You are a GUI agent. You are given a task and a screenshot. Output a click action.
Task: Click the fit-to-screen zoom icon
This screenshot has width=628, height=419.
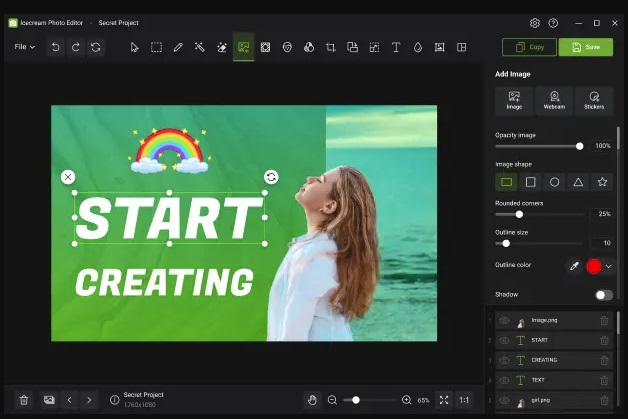tap(444, 400)
